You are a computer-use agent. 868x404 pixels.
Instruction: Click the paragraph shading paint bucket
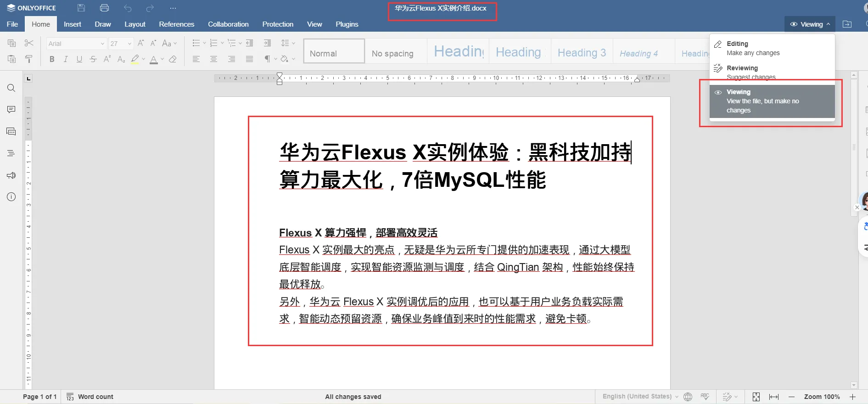pos(285,59)
